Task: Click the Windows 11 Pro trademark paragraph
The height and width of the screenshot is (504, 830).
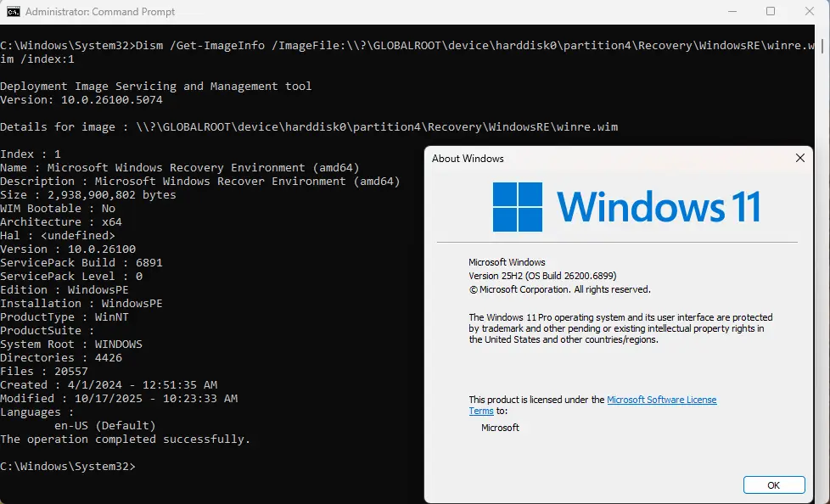Action: 620,328
